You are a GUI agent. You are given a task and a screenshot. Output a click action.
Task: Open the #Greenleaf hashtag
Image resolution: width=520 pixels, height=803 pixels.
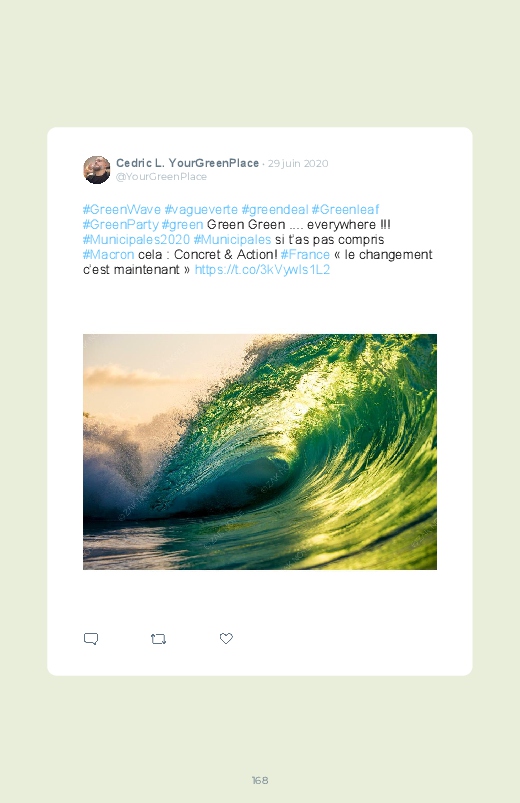coord(345,209)
